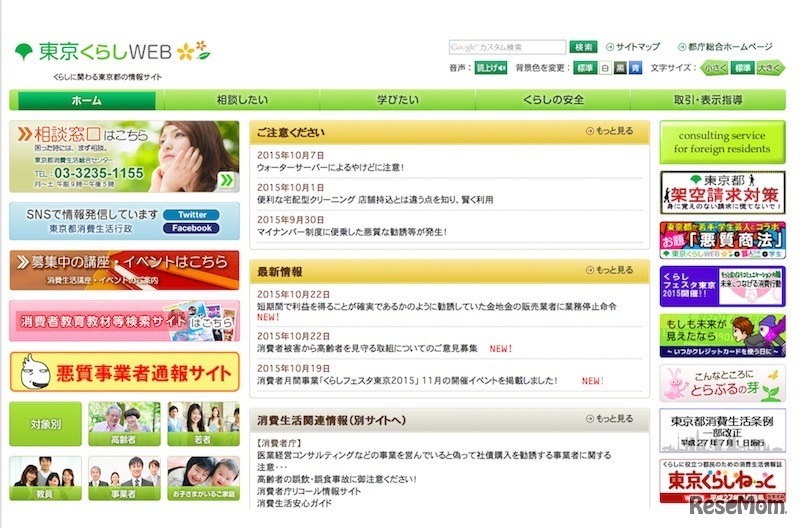
Task: Open 東京都消費生活条例一部改正 banner
Action: [x=722, y=431]
